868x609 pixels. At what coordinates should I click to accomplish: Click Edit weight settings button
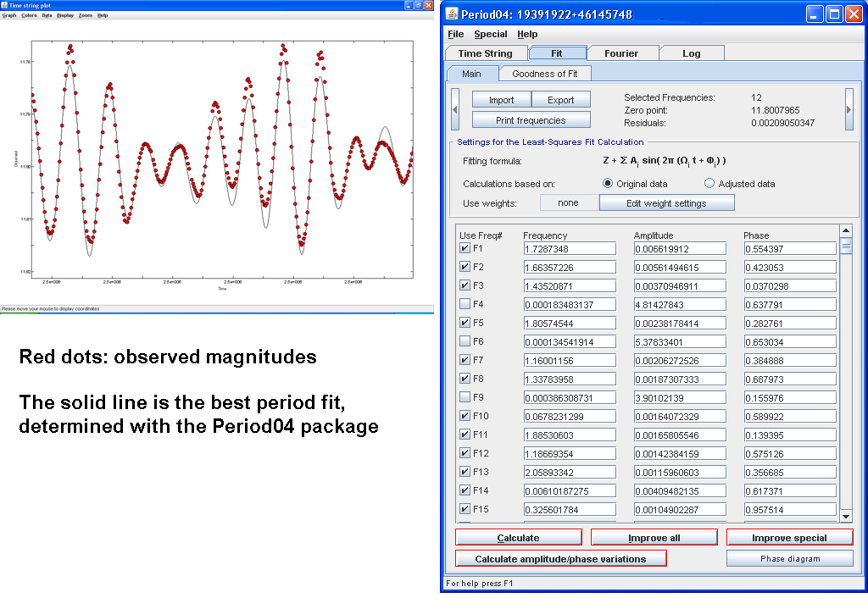point(666,203)
